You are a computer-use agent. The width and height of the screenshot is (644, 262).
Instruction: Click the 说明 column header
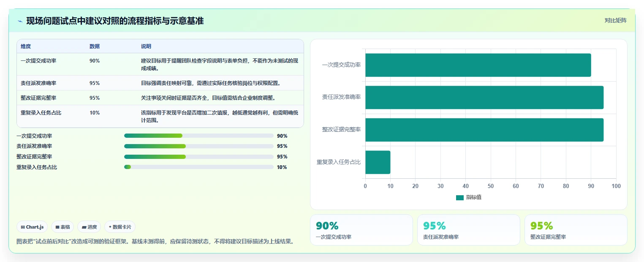pos(146,46)
